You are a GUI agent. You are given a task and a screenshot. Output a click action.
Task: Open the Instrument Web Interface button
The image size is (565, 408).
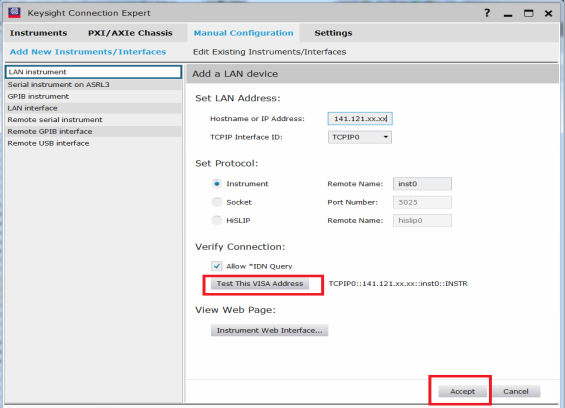(x=270, y=331)
